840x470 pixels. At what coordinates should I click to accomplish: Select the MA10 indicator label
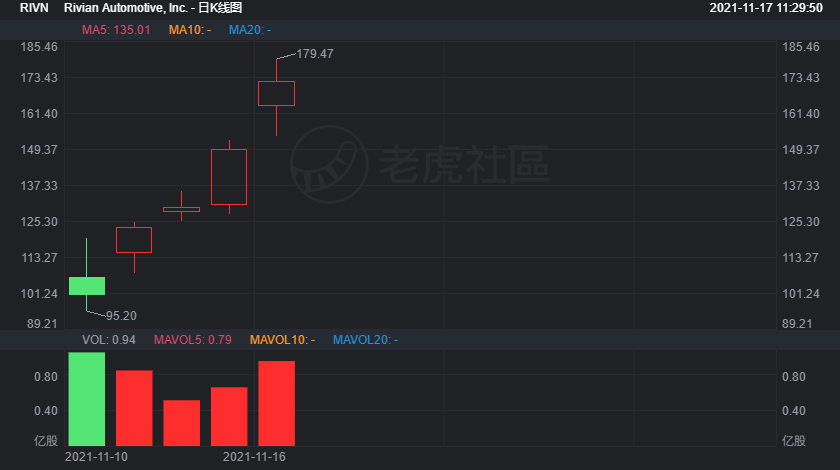pyautogui.click(x=190, y=30)
